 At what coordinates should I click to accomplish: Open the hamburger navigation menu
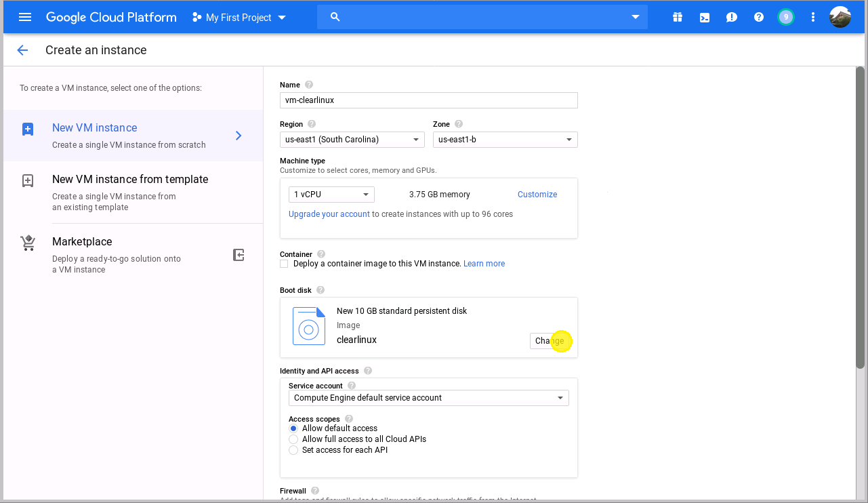pos(25,17)
